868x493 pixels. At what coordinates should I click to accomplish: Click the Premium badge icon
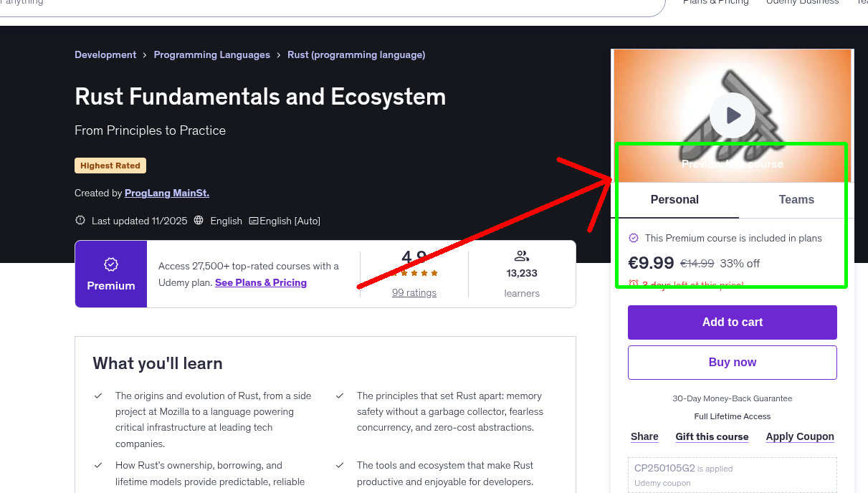click(x=110, y=264)
